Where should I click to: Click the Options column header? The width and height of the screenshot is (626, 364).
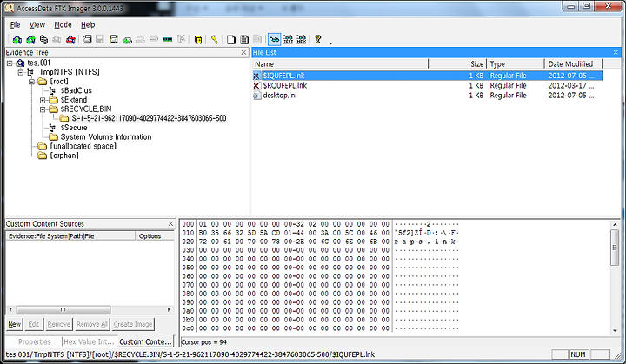pos(155,236)
